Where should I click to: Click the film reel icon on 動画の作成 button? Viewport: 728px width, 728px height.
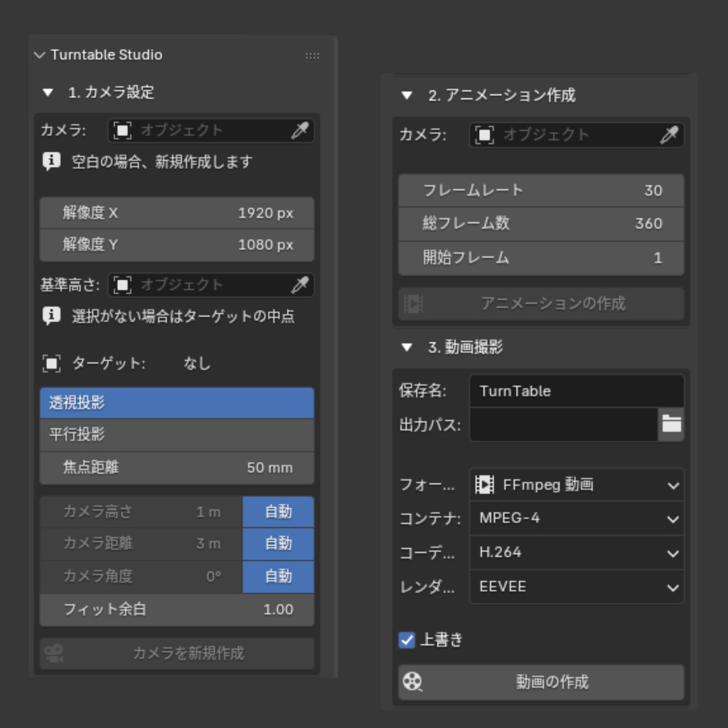pos(413,682)
